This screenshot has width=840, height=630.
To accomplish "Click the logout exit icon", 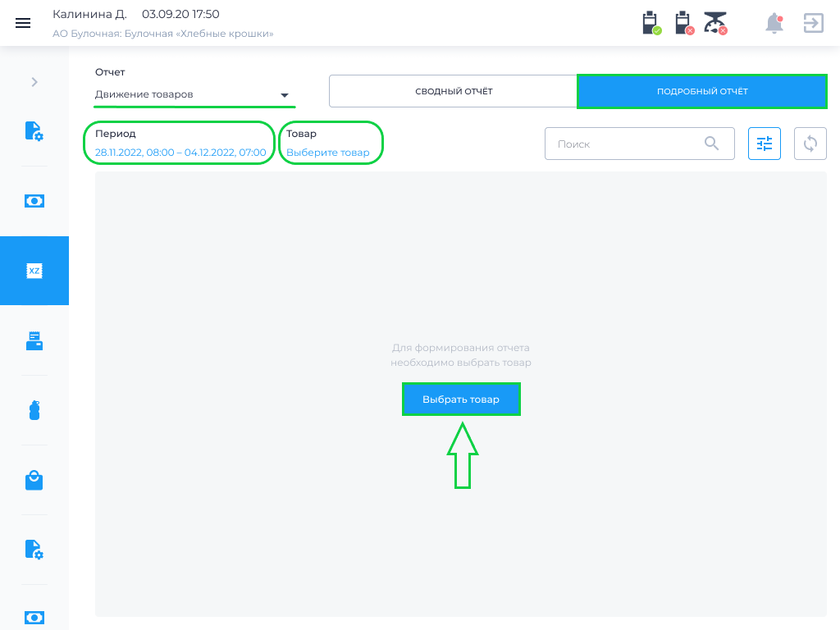I will click(x=813, y=23).
